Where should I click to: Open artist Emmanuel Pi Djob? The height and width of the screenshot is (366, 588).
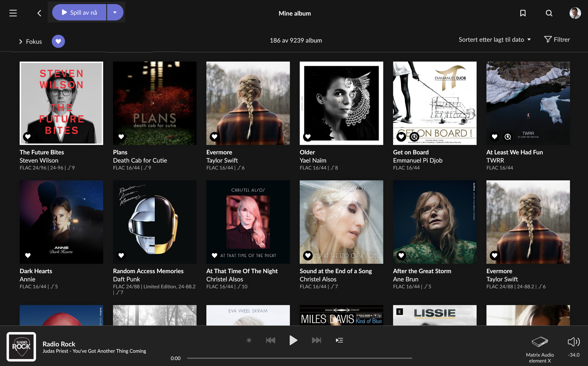click(418, 161)
